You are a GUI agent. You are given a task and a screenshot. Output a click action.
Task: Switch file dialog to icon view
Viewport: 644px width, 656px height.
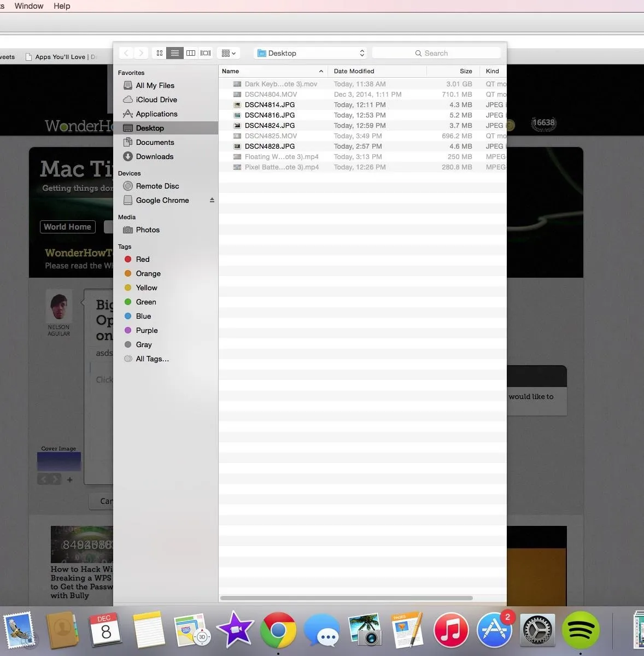pos(159,53)
